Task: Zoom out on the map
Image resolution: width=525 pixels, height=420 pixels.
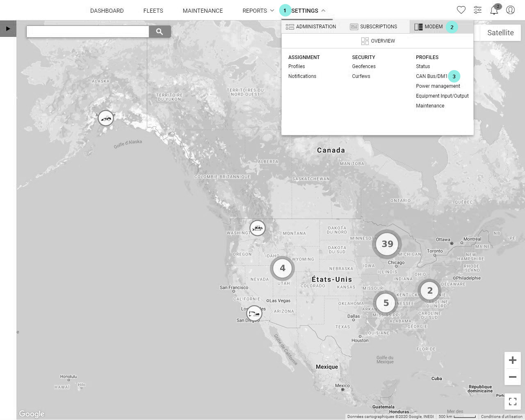Action: click(513, 377)
